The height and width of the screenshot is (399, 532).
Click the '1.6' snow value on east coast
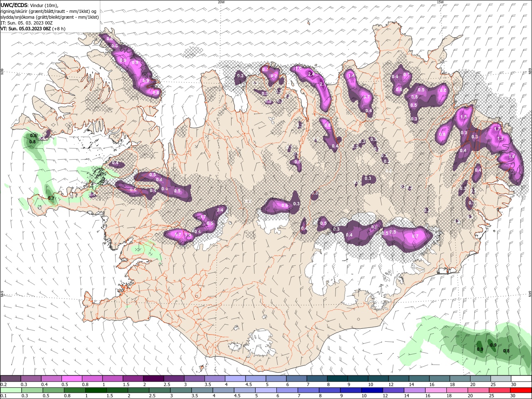click(512, 156)
